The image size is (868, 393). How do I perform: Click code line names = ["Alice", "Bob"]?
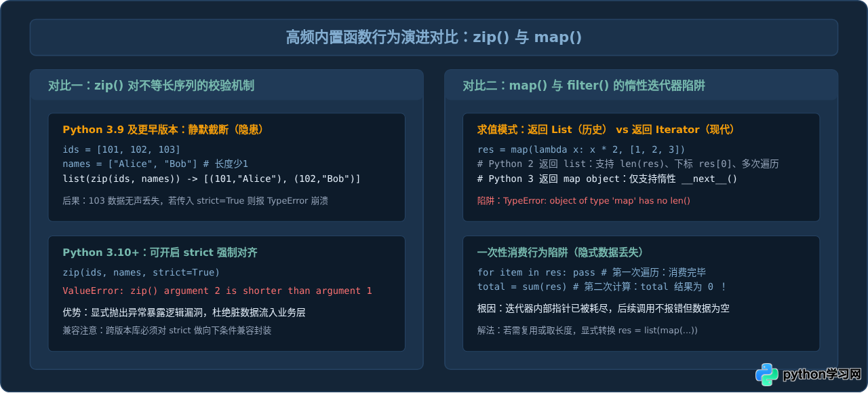[155, 164]
